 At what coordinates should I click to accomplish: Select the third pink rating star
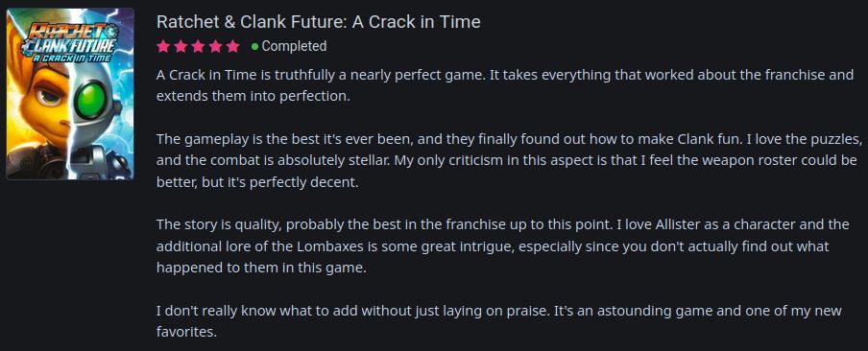coord(198,46)
